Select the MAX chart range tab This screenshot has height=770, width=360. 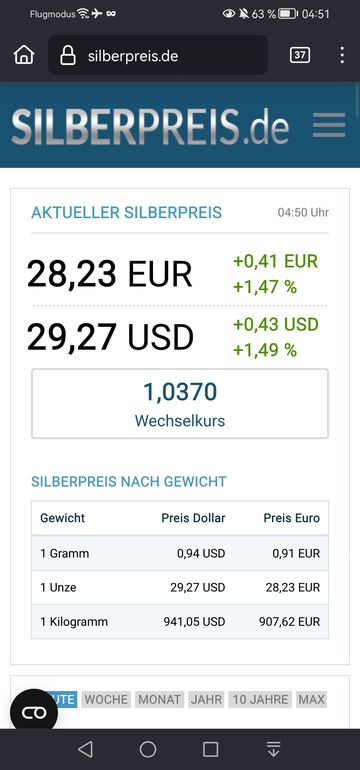pyautogui.click(x=312, y=699)
